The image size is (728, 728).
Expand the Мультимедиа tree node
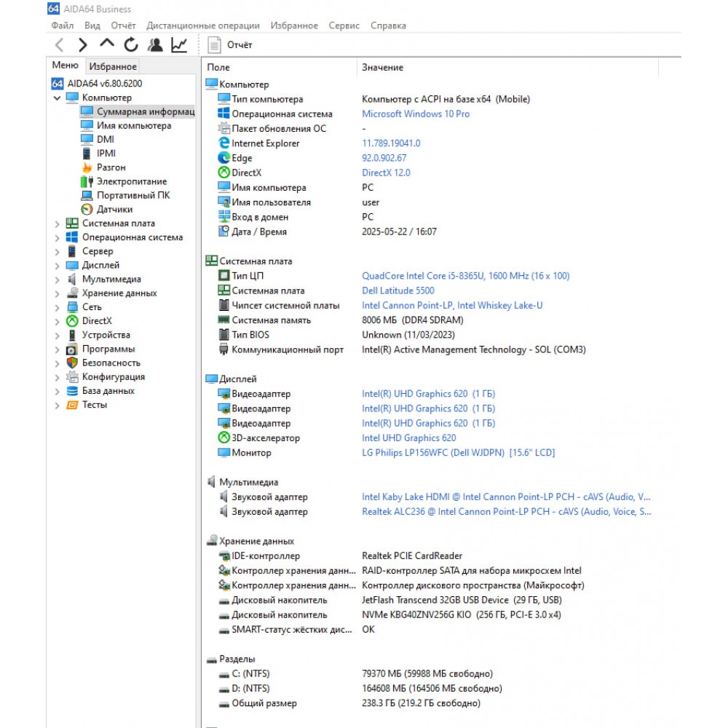(57, 280)
